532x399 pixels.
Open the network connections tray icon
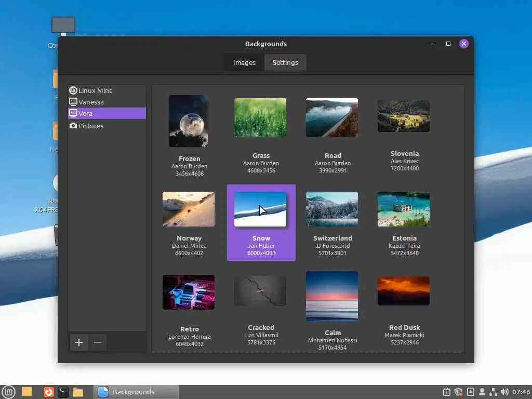point(493,392)
